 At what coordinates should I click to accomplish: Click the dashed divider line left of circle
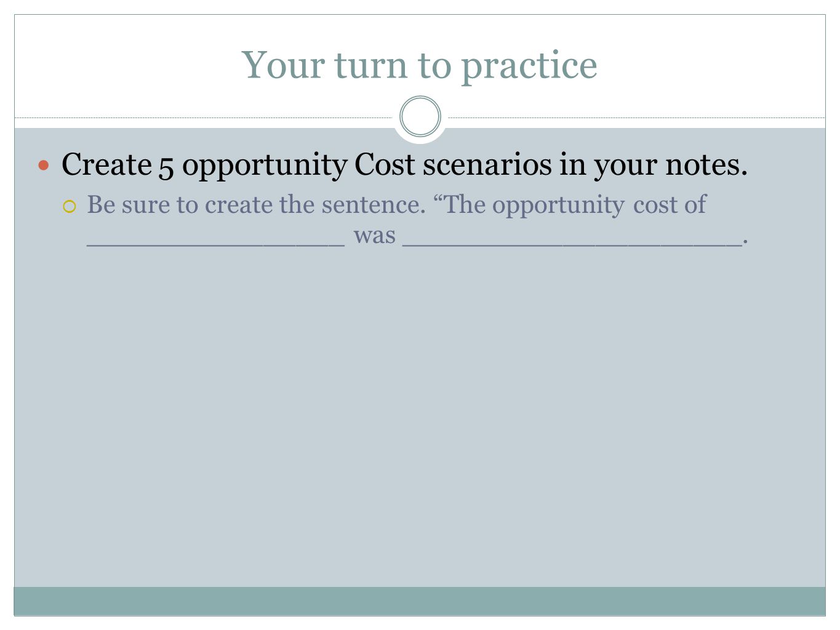tap(203, 118)
